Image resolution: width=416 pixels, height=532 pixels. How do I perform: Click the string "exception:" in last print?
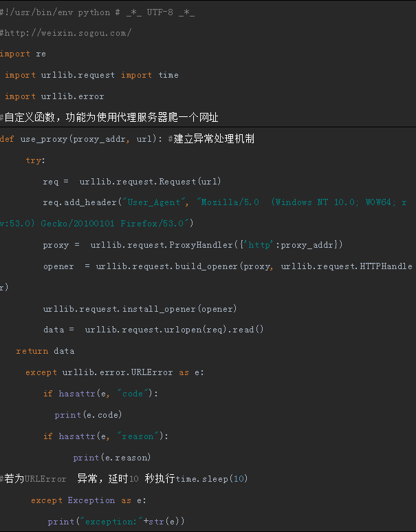[x=111, y=522]
